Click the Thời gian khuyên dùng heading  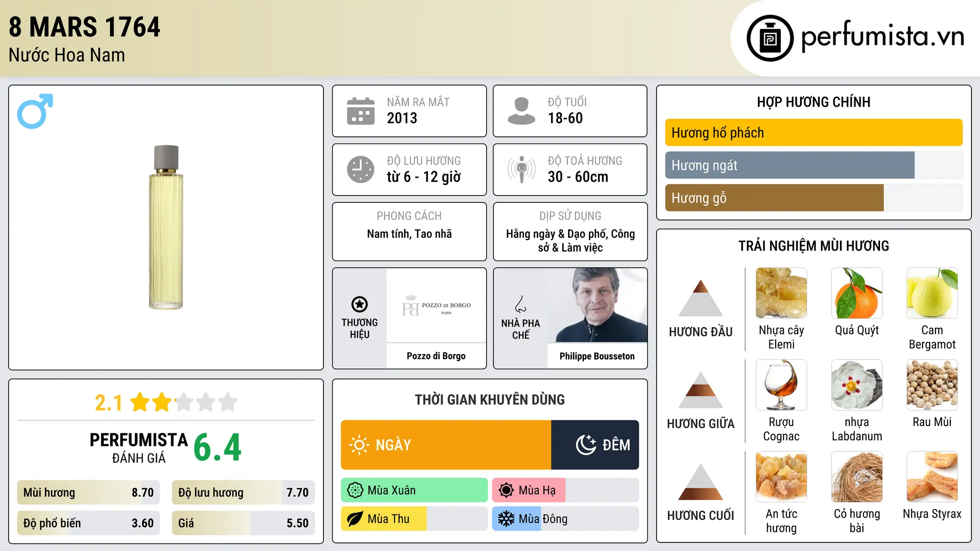point(490,400)
